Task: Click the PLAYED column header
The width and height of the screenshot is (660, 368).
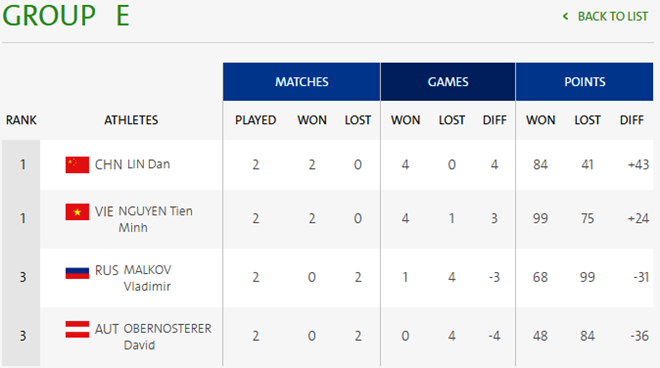Action: tap(255, 120)
